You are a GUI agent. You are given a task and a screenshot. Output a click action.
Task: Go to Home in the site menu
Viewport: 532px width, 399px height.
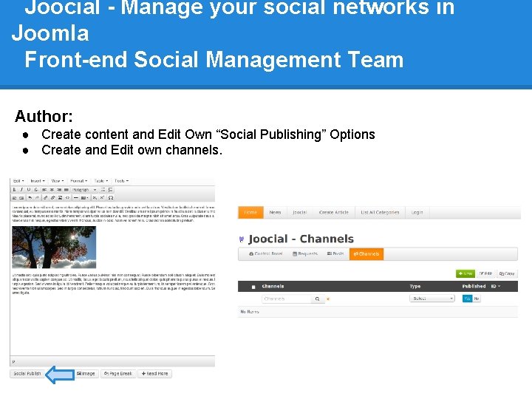(250, 212)
